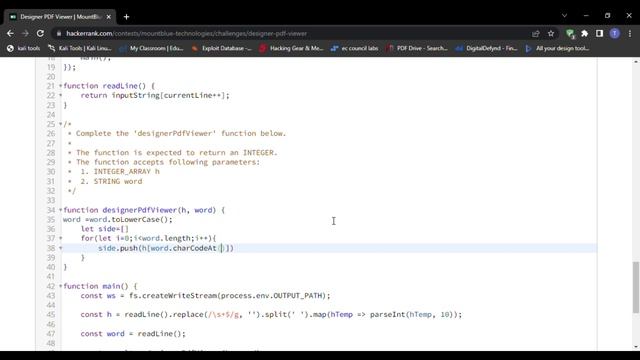Open the All your design tool bookmark
640x360 pixels.
(x=557, y=48)
